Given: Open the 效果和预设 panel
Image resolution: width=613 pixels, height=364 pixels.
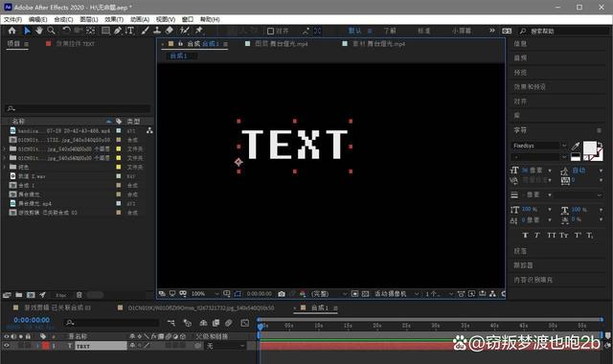Looking at the screenshot, I should [530, 87].
